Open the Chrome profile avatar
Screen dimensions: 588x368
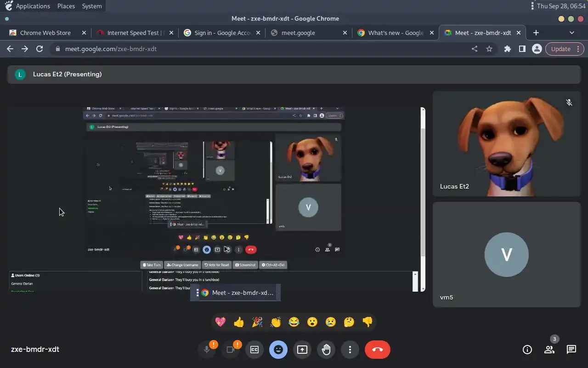pos(537,49)
